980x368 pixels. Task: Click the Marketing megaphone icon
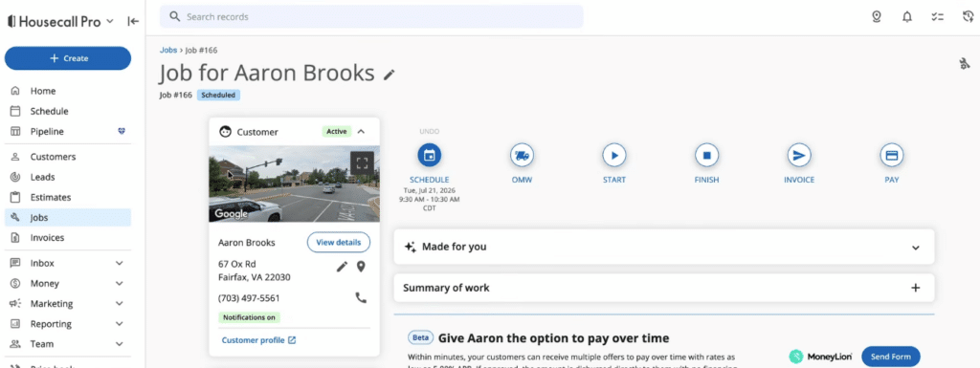tap(15, 304)
